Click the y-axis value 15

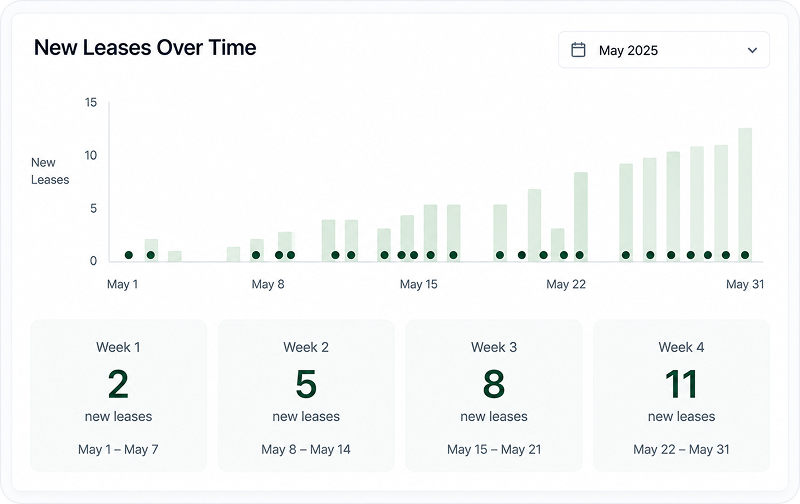(x=91, y=103)
